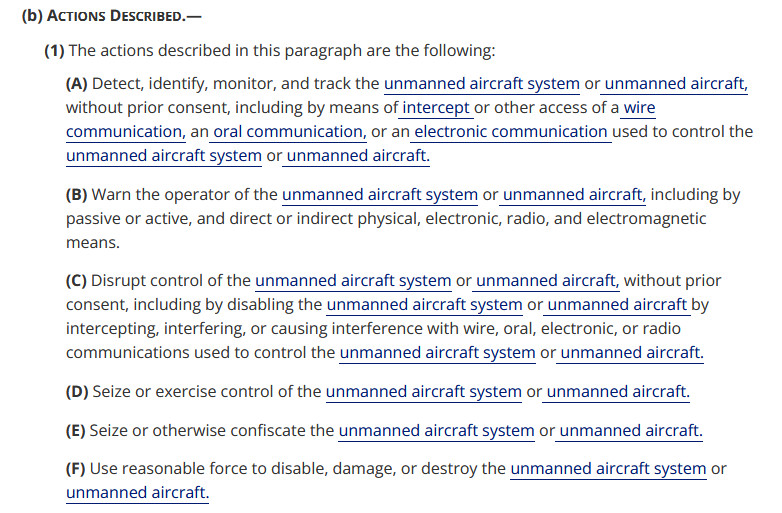The image size is (782, 513).
Task: Open "unmanned aircraft" link ending paragraph (C)
Action: click(x=631, y=352)
